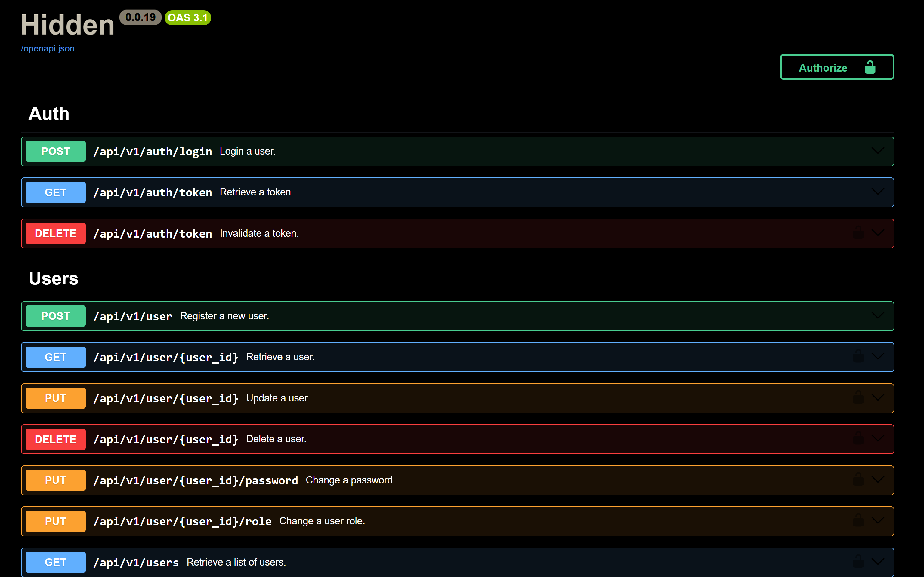Expand the Retrieve a list of users chevron
The height and width of the screenshot is (577, 924).
pyautogui.click(x=878, y=562)
